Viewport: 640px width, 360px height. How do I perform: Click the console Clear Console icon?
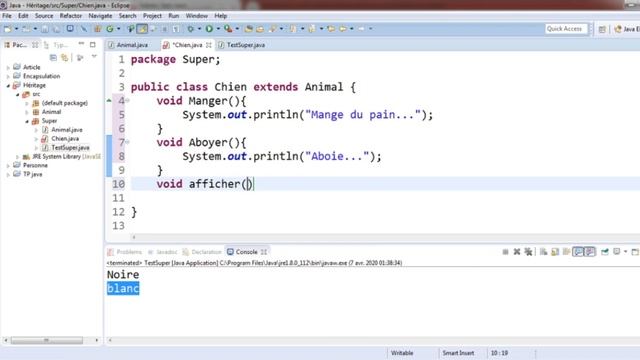(x=543, y=252)
